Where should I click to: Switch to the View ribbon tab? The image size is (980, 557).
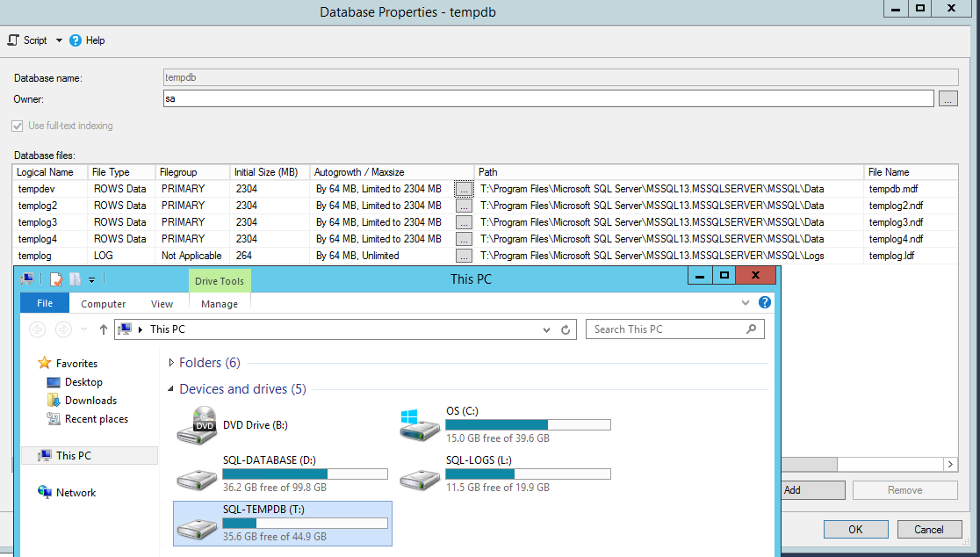(x=162, y=304)
